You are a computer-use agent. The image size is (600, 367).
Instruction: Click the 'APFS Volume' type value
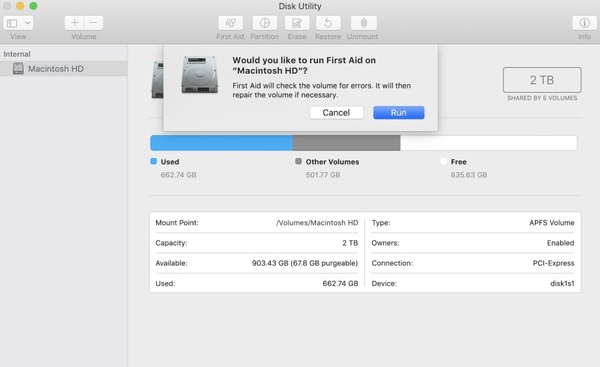[x=551, y=223]
